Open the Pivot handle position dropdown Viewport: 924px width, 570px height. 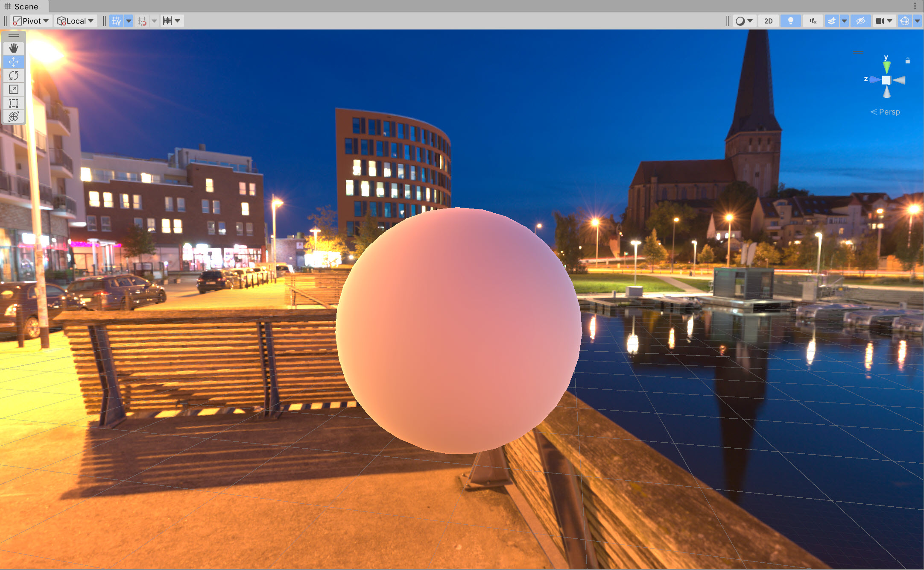(31, 21)
